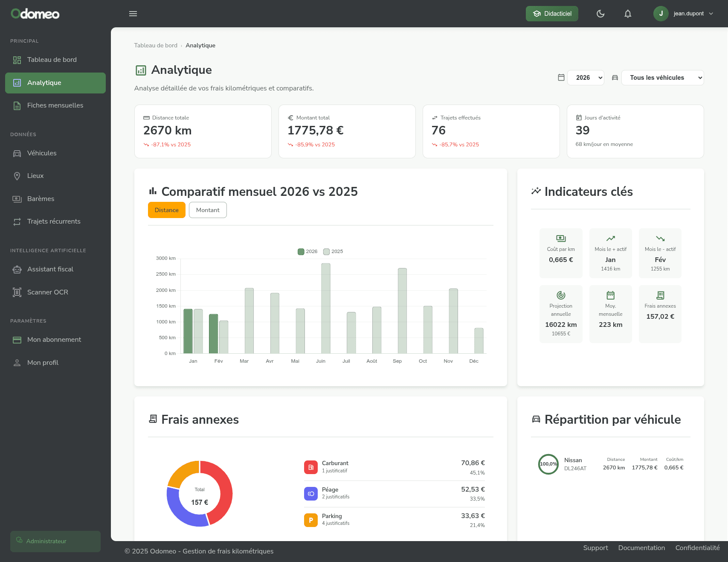Open the Documentation link in footer

pyautogui.click(x=641, y=547)
